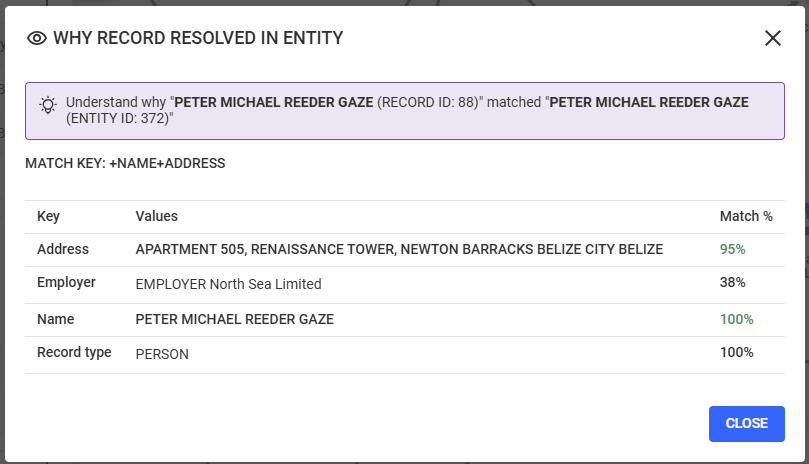809x464 pixels.
Task: Click the WHY RECORD RESOLVED IN ENTITY title
Action: [198, 38]
